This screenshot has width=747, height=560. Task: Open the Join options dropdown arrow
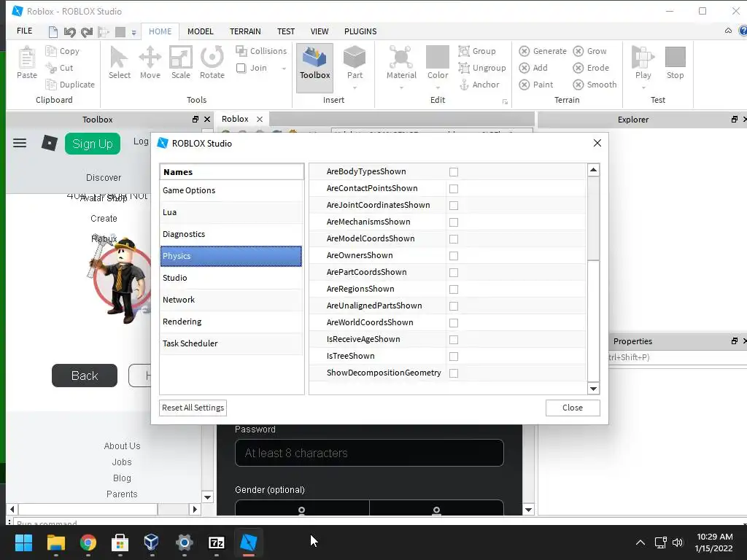point(284,69)
